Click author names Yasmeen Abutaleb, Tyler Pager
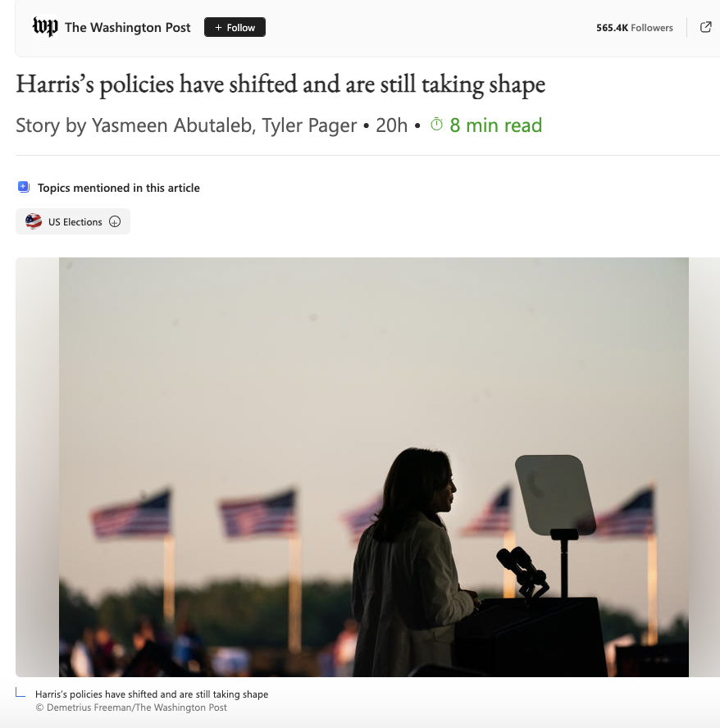Screen dimensions: 720x728 pos(224,125)
